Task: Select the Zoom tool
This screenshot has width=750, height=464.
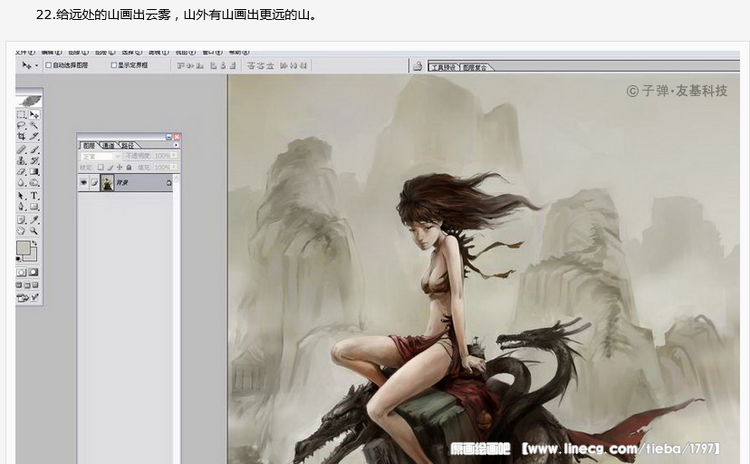Action: [x=34, y=231]
